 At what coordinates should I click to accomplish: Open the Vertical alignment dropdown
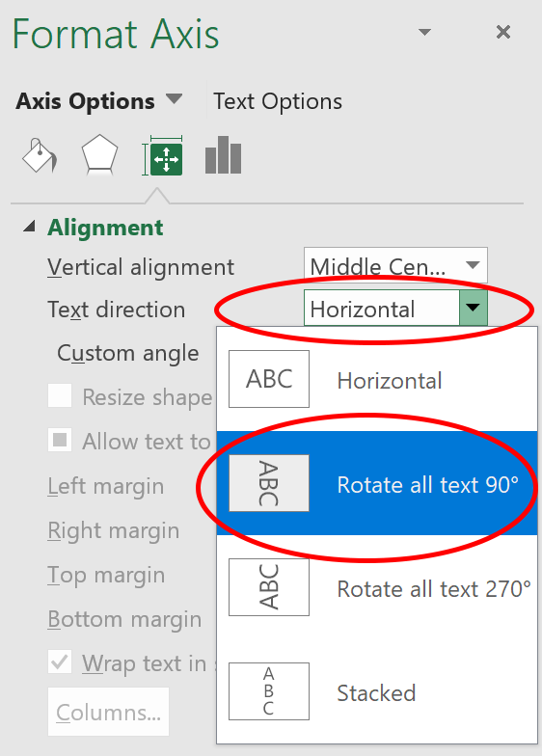(x=395, y=265)
